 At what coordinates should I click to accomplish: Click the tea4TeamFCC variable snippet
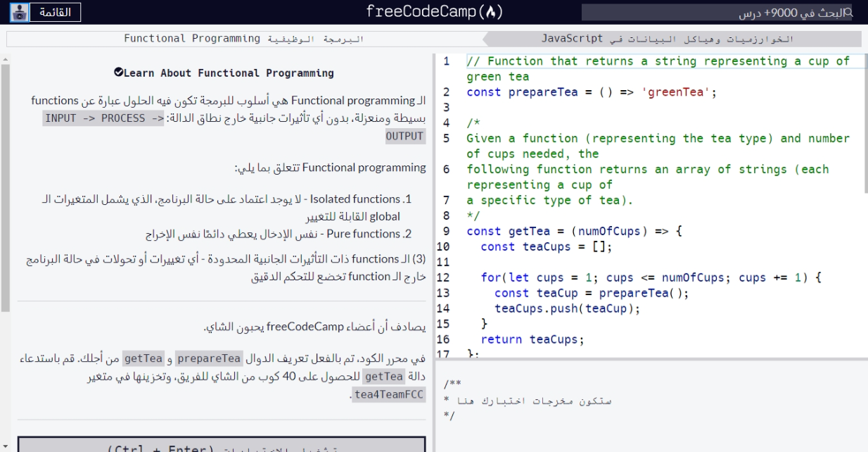coord(389,394)
